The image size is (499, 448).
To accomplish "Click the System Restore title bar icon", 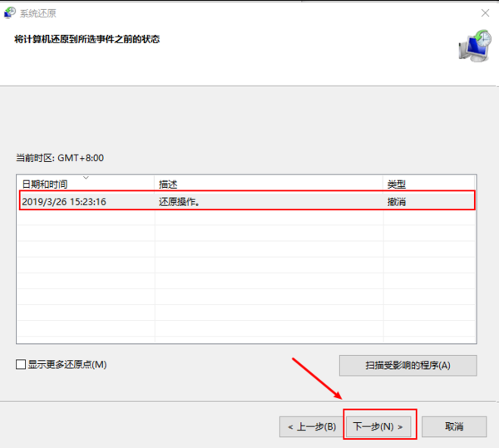I will [x=9, y=12].
